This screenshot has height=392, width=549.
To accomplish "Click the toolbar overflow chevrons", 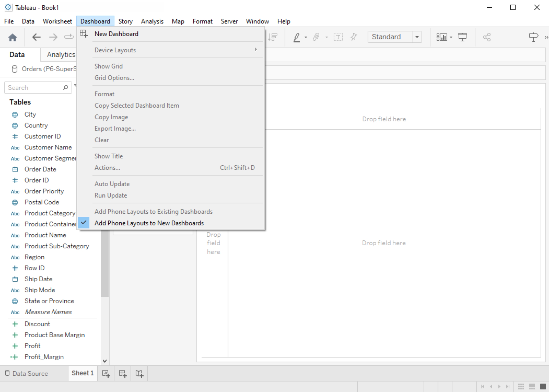I will (546, 37).
